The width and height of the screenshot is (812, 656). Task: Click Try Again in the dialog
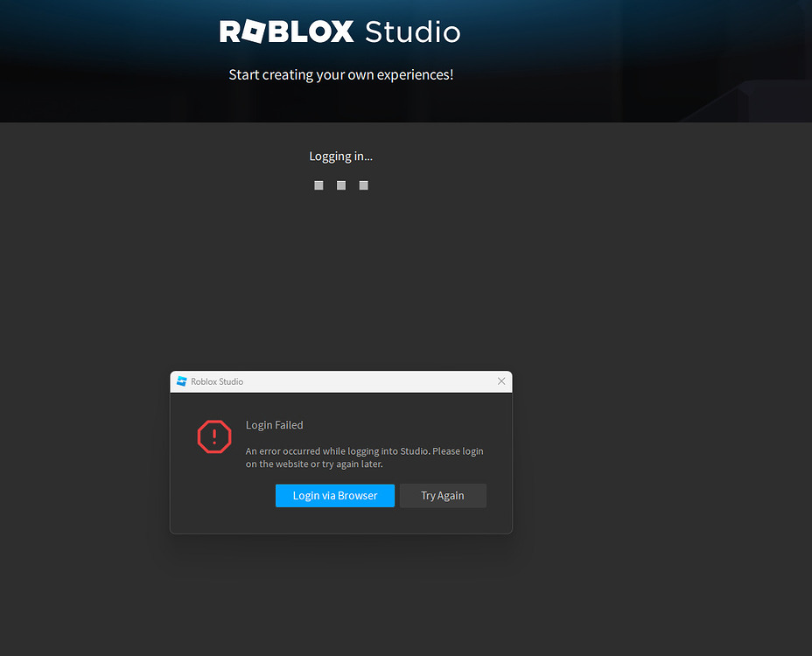[443, 495]
